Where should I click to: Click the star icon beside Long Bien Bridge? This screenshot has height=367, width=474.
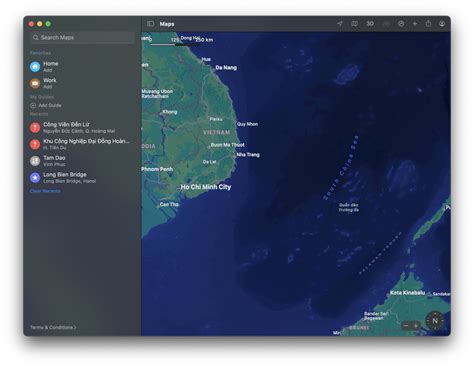(x=35, y=178)
